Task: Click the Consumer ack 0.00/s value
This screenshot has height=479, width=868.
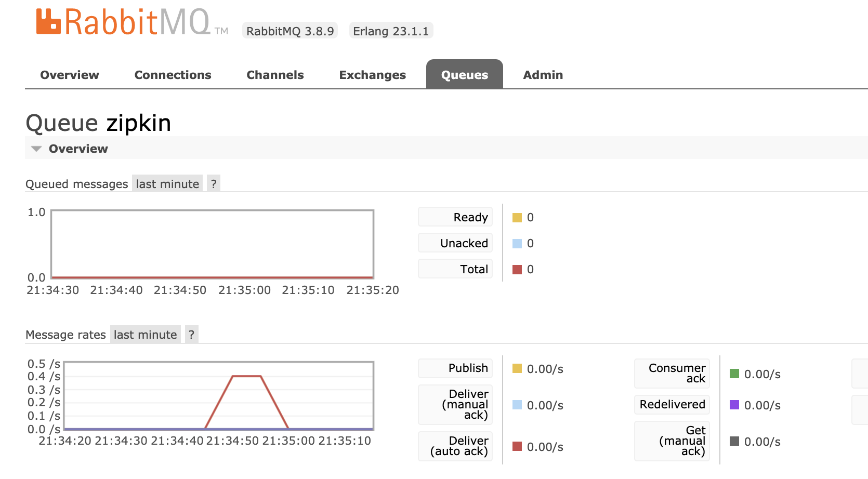Action: pos(762,374)
